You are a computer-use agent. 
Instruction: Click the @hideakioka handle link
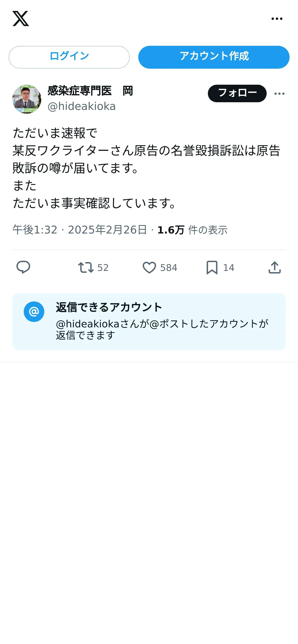[82, 106]
